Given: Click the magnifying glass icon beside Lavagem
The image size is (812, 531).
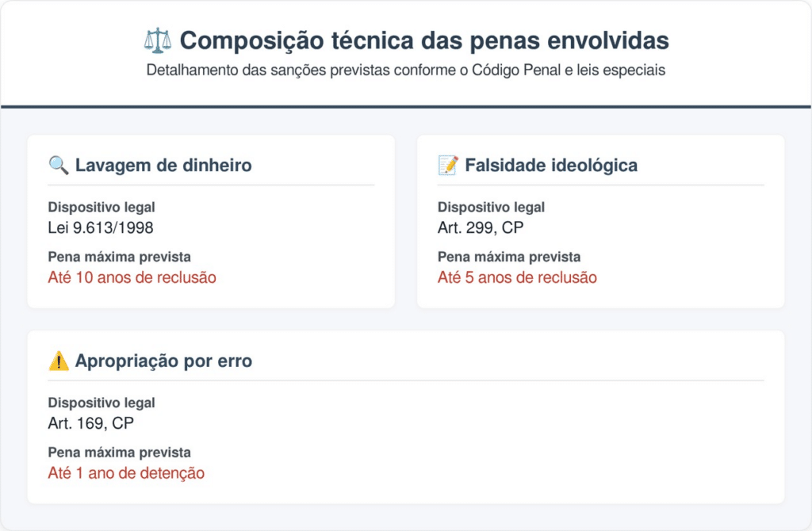Looking at the screenshot, I should 59,165.
